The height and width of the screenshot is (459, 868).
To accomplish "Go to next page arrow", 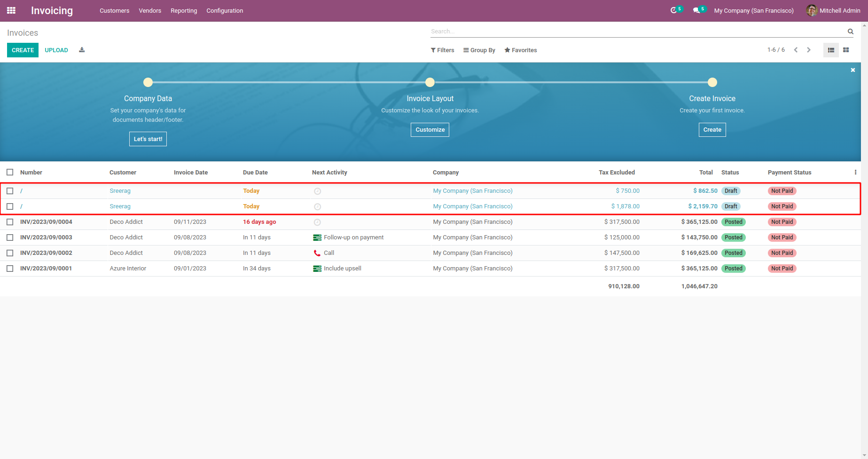I will 809,50.
